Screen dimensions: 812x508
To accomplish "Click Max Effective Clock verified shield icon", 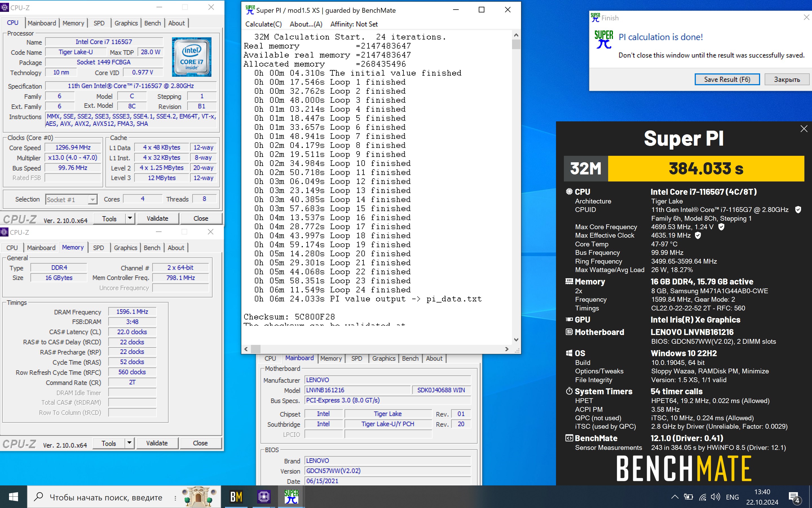I will tap(698, 236).
